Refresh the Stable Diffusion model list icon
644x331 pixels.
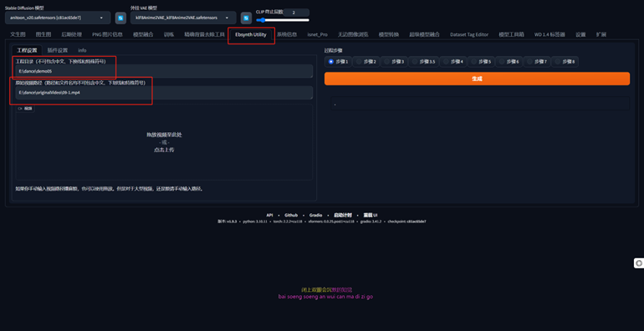(x=120, y=18)
